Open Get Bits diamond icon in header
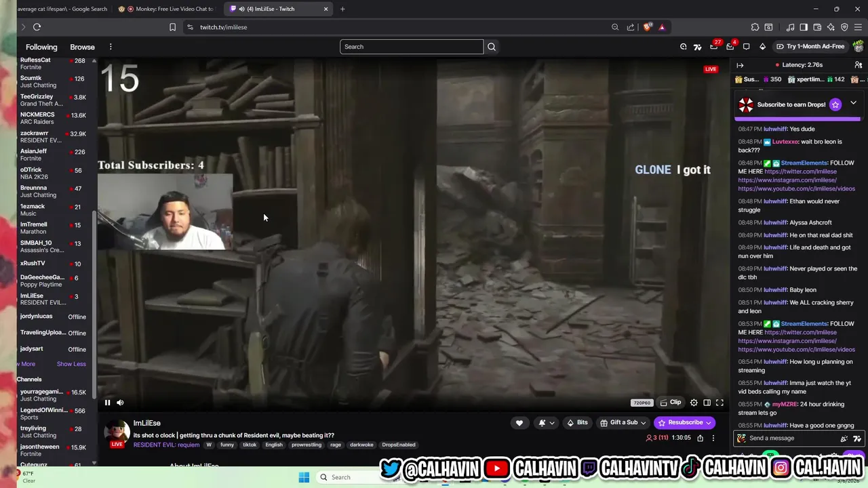 coord(762,47)
